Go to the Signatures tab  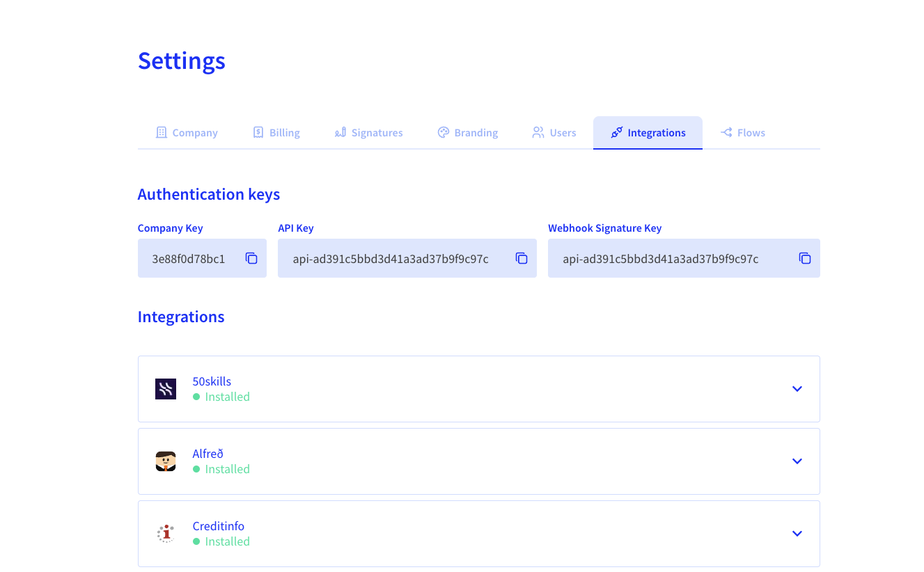[368, 132]
